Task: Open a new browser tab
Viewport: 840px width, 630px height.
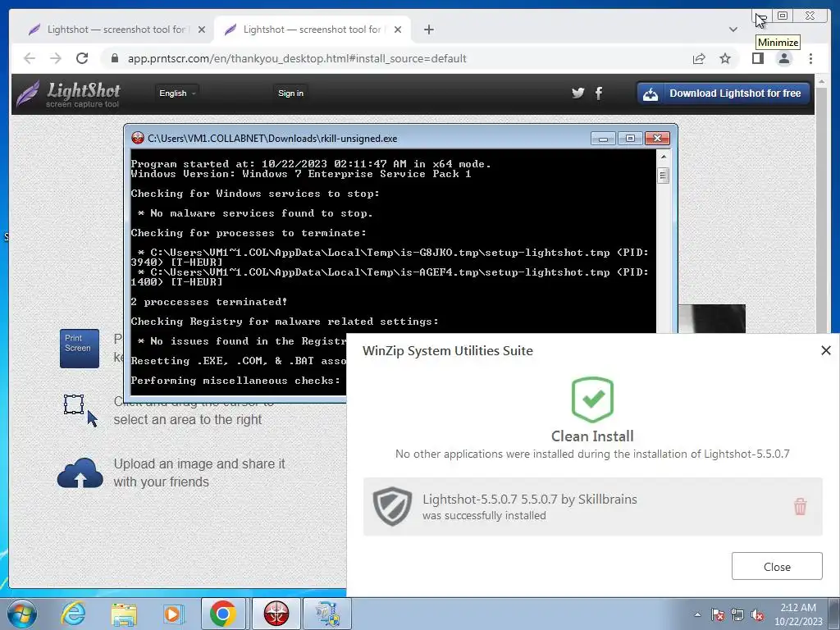Action: [x=428, y=30]
